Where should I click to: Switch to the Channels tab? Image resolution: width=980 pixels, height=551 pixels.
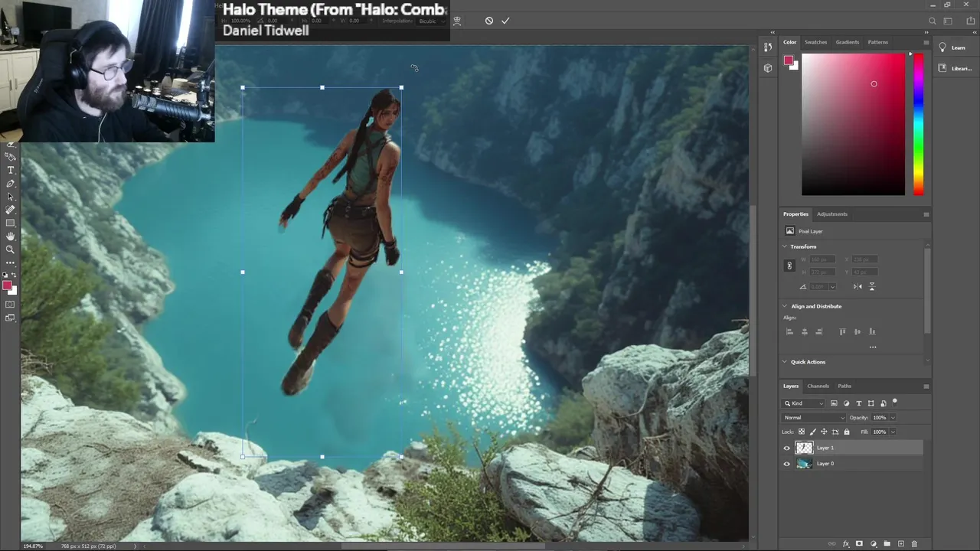coord(818,386)
